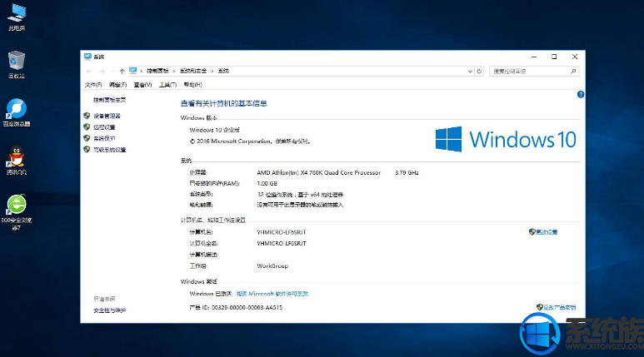
Task: Open the 文件(F) menu
Action: (x=92, y=85)
